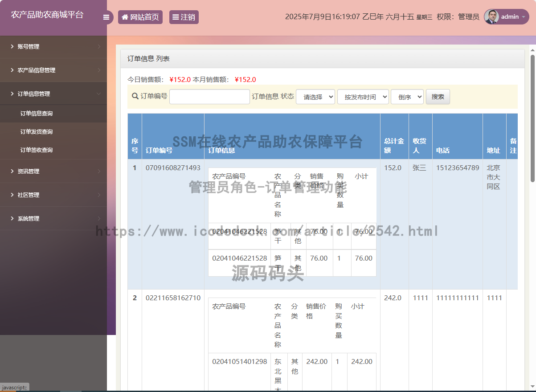This screenshot has width=536, height=392.
Task: Click recipient name 张三
Action: coord(419,167)
